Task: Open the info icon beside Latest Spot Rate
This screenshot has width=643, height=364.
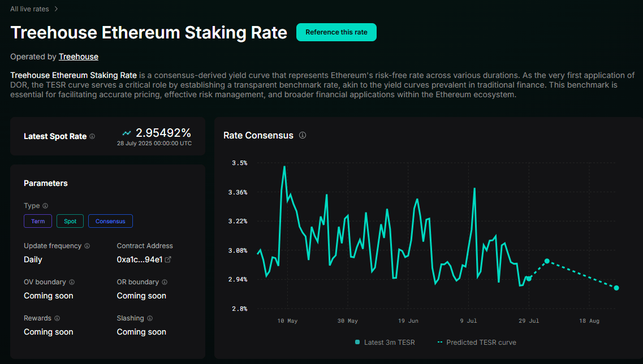Action: (92, 137)
